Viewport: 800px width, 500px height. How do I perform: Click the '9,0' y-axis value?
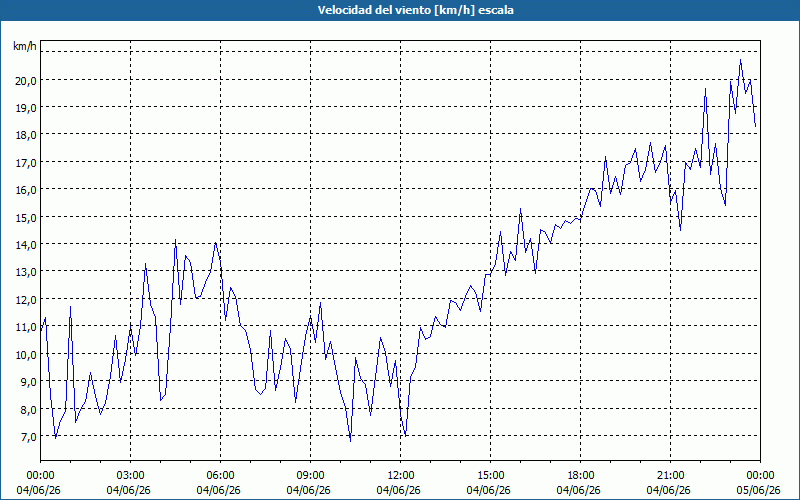tap(29, 382)
